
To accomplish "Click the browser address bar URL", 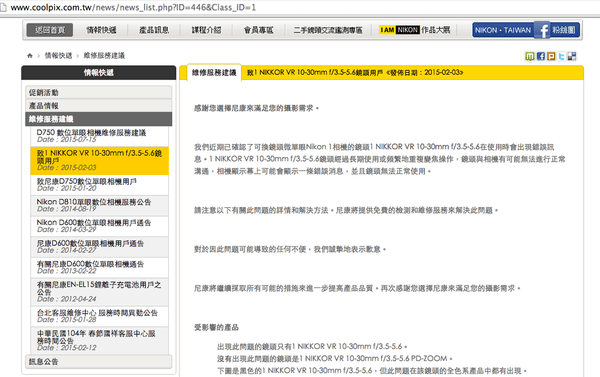I will point(133,8).
